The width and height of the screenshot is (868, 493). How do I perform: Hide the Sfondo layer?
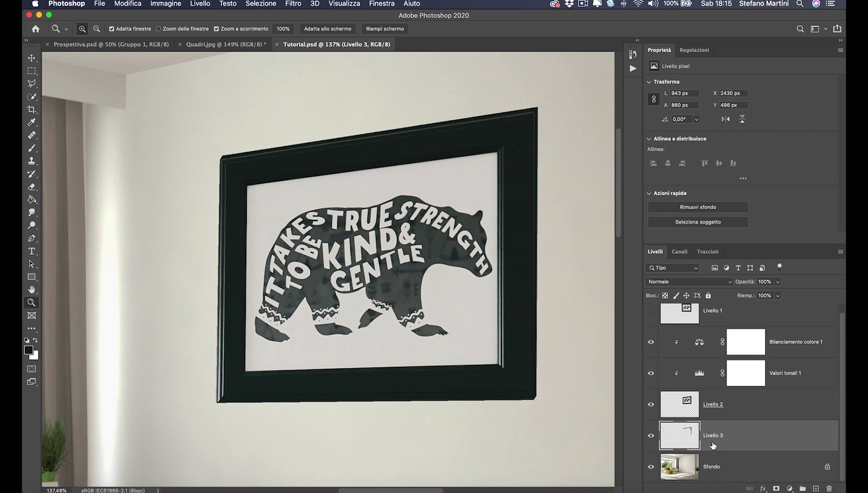pyautogui.click(x=651, y=467)
